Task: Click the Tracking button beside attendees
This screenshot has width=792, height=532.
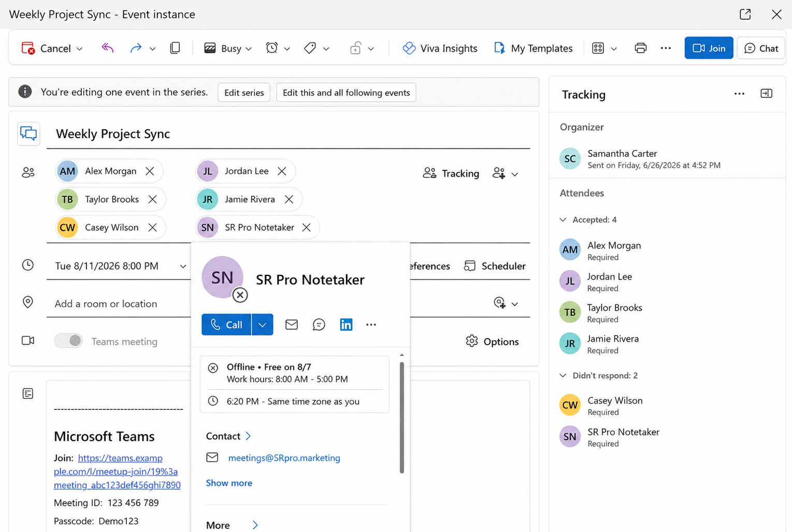Action: (451, 173)
